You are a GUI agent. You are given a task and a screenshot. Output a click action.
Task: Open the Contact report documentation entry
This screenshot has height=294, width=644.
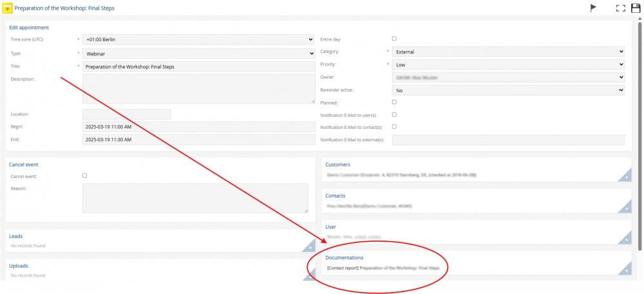(383, 268)
